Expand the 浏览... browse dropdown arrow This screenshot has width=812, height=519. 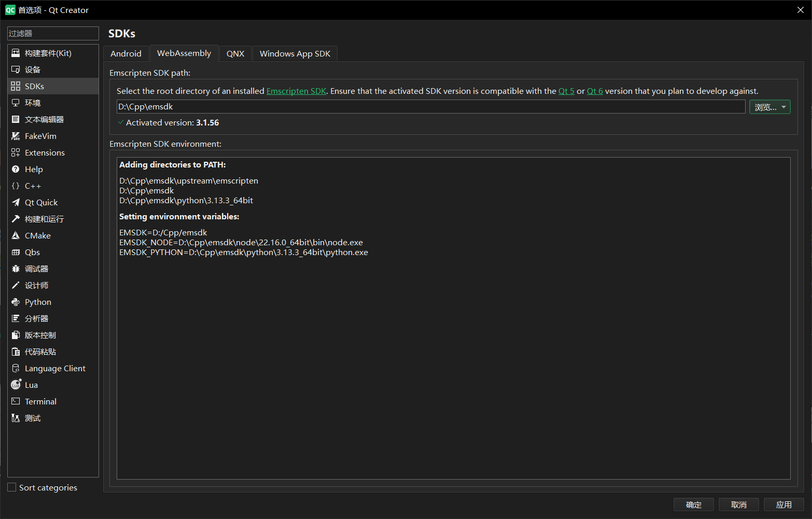point(783,107)
